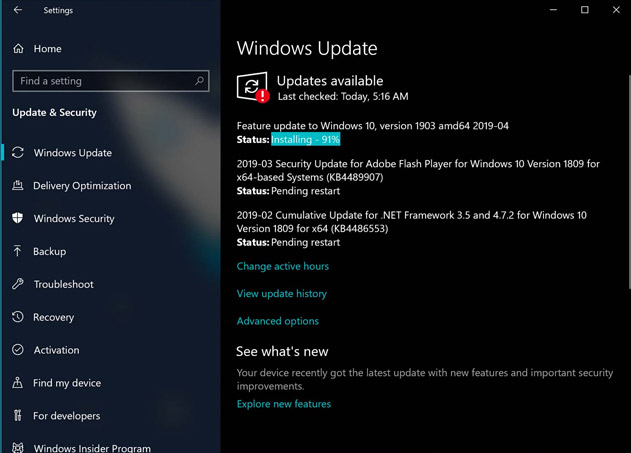Click the Updates available heading

pyautogui.click(x=330, y=81)
